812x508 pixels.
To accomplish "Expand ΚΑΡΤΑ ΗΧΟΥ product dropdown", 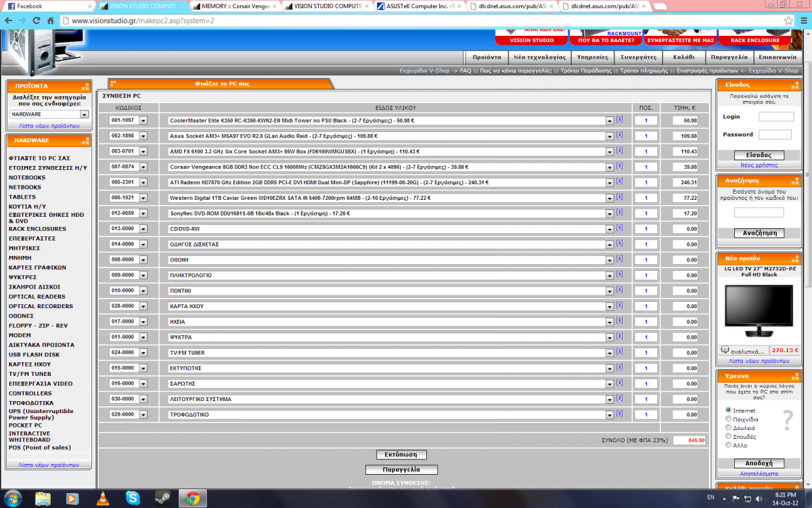I will click(610, 306).
